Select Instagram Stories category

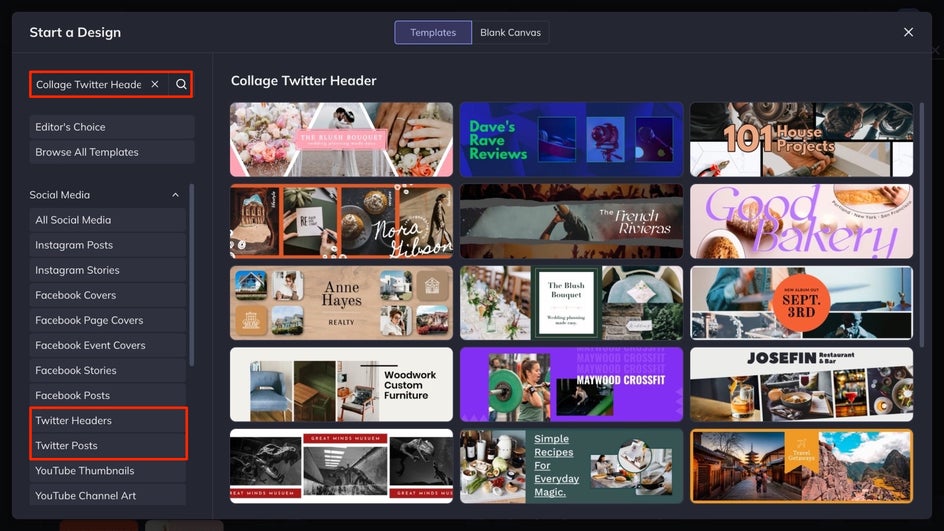coord(108,270)
